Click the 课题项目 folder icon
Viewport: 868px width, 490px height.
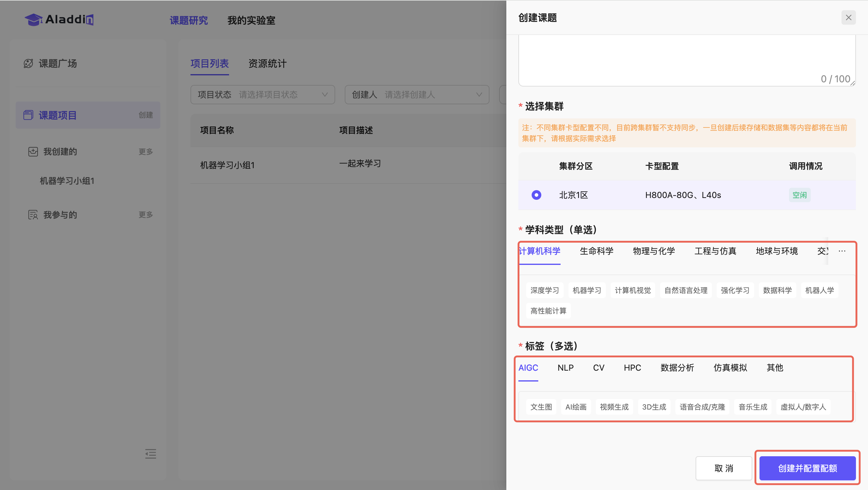28,115
